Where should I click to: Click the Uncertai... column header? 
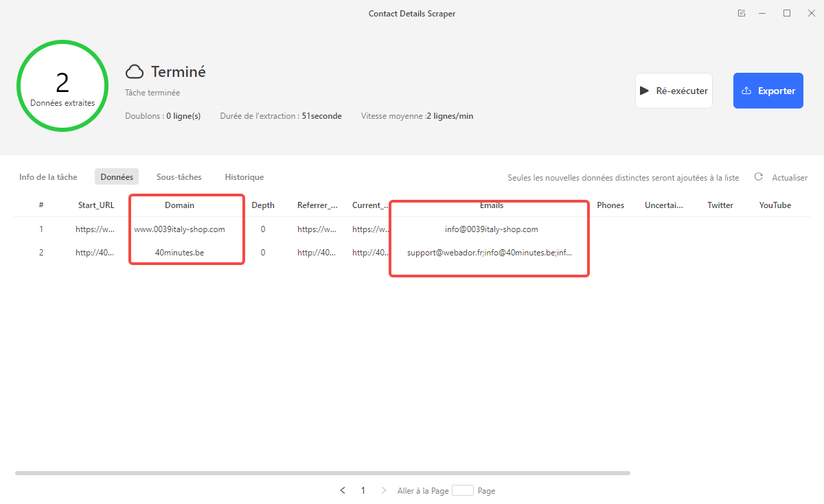(665, 205)
